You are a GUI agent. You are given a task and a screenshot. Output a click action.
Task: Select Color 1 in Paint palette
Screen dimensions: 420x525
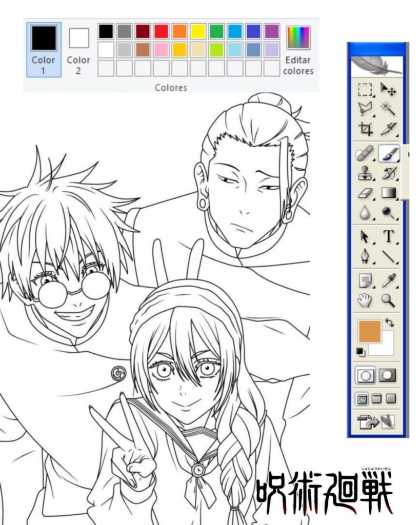tap(44, 50)
